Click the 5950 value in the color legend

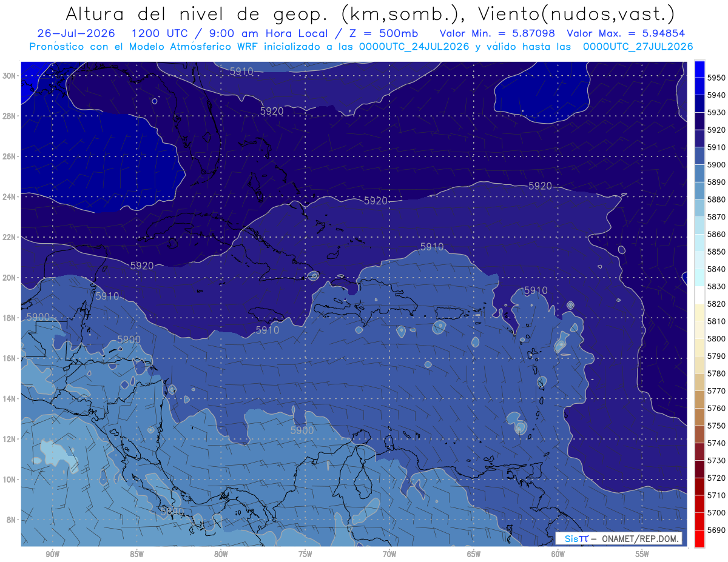716,78
